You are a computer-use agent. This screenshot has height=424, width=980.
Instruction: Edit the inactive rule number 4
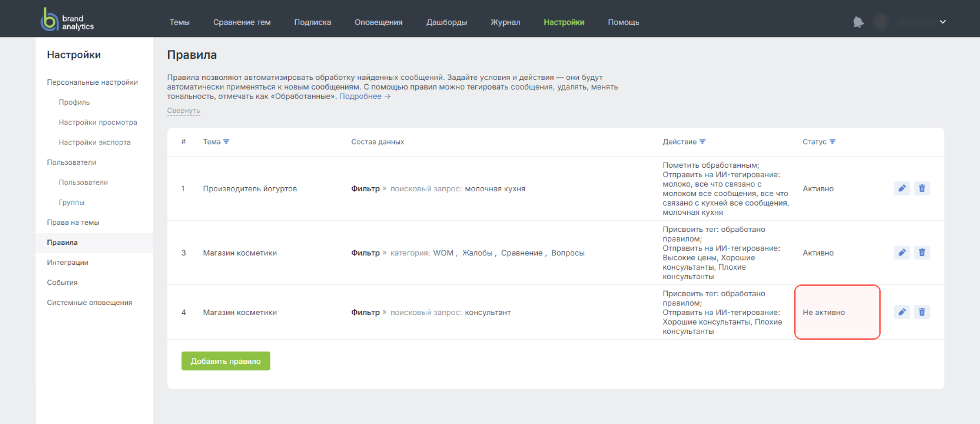tap(902, 312)
